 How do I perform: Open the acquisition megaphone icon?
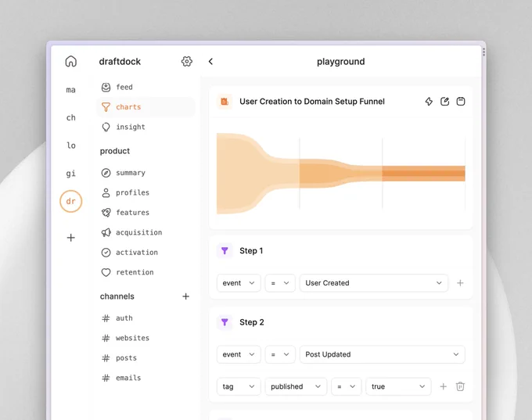coord(106,232)
